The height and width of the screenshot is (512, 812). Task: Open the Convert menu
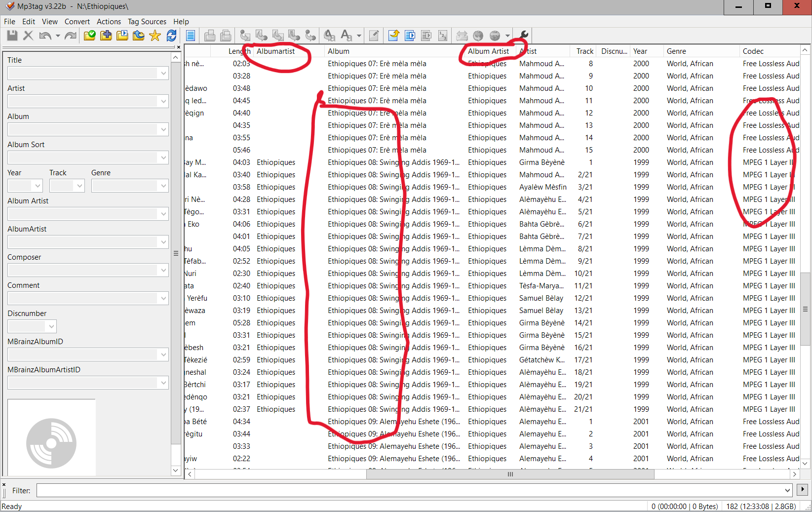point(77,22)
